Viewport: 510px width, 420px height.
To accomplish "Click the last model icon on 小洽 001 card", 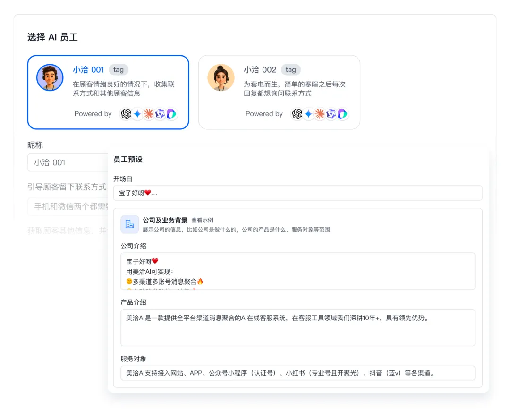I will (171, 114).
